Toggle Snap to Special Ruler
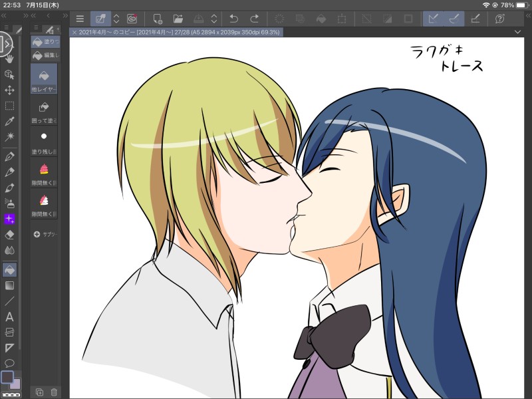The width and height of the screenshot is (532, 399). (x=454, y=19)
